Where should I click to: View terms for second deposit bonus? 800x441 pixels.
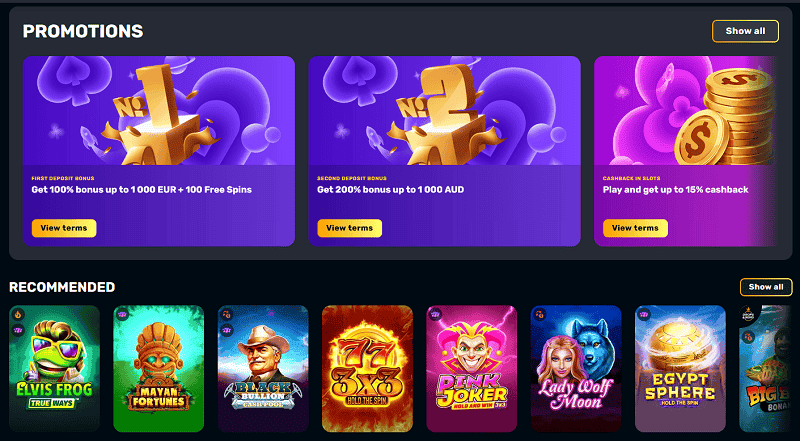(349, 228)
